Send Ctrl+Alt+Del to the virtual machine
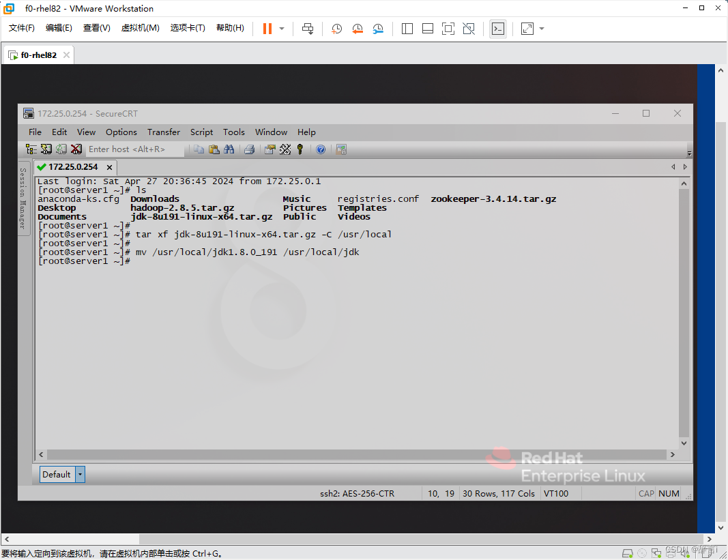Viewport: 728px width, 560px height. (307, 29)
